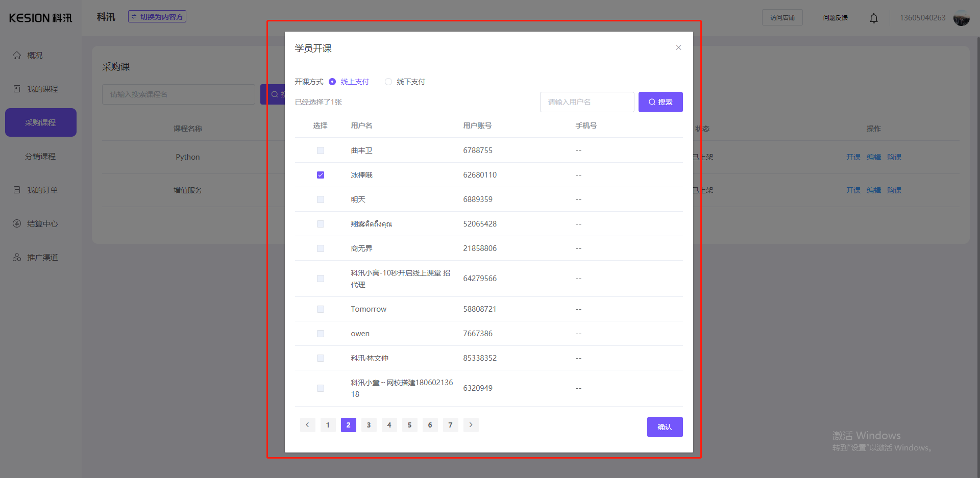Uncheck the 冰棒哦 user checkbox
980x478 pixels.
pyautogui.click(x=320, y=174)
